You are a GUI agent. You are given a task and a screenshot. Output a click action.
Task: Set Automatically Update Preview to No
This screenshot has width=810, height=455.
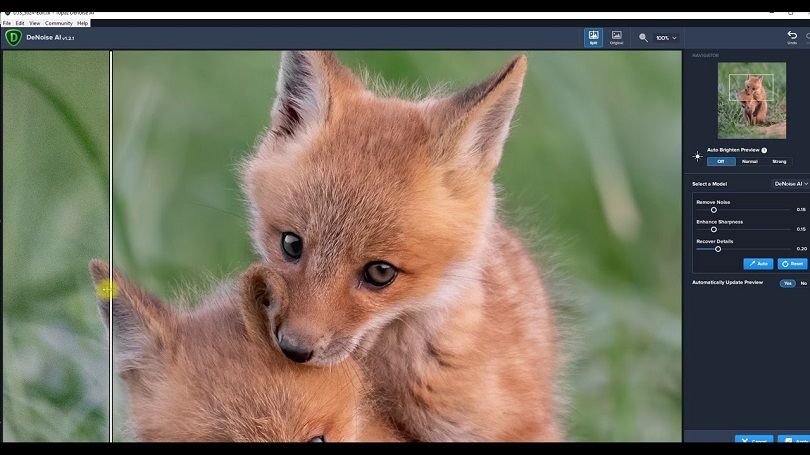click(x=803, y=283)
